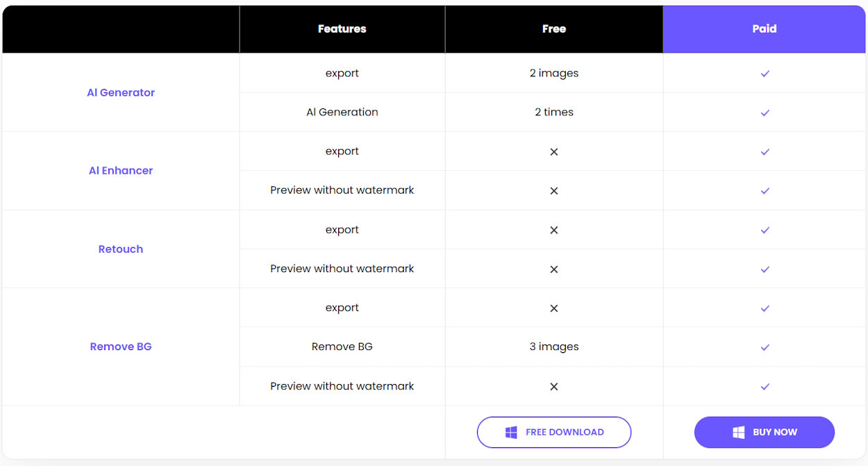868x466 pixels.
Task: Click the X mark in AI Enhancer export row
Action: coord(554,151)
